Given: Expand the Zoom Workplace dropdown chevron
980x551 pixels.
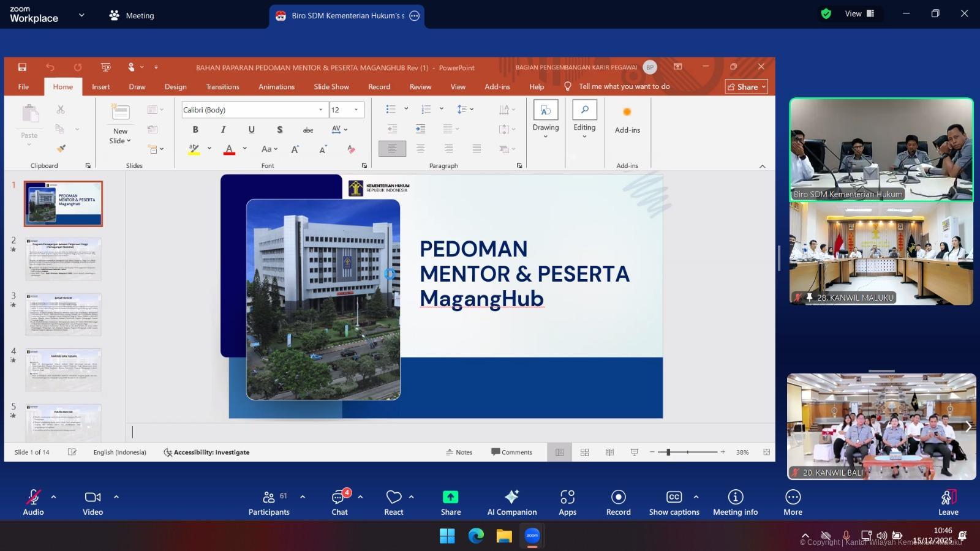Looking at the screenshot, I should click(81, 15).
